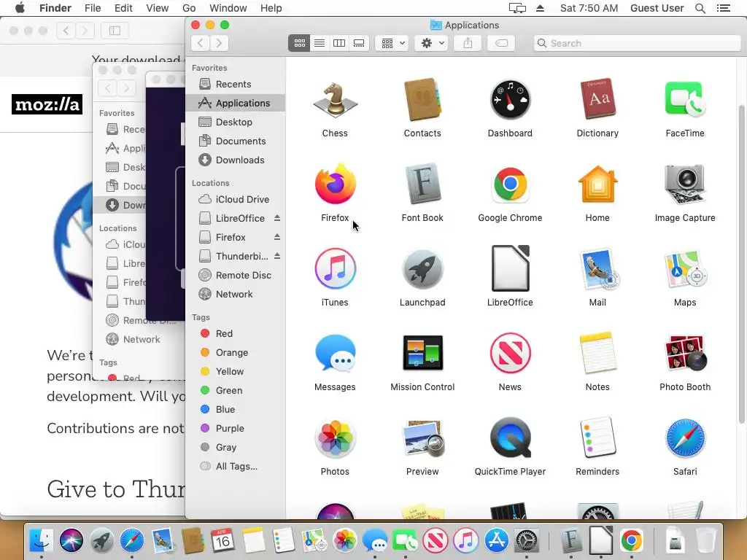Click the Share button in toolbar
747x560 pixels.
tap(468, 43)
